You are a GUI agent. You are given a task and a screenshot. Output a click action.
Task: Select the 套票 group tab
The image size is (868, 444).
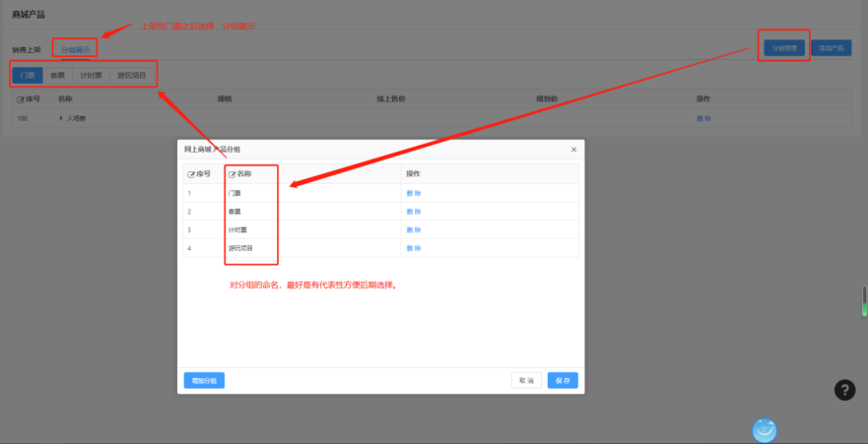point(57,75)
